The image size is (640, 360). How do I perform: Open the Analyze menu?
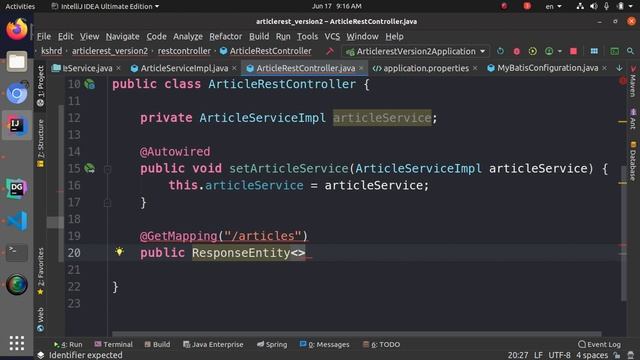188,36
